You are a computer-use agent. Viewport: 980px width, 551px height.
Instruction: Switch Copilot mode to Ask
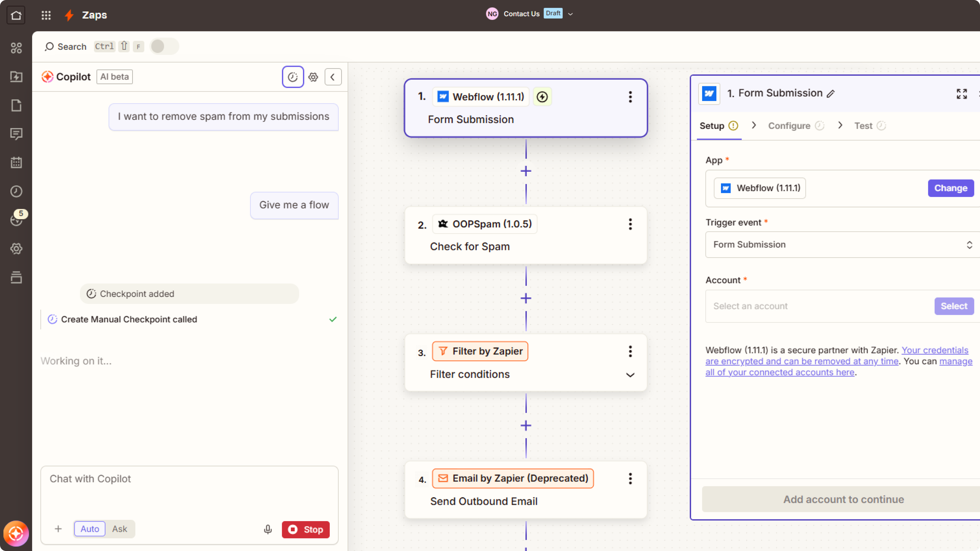pyautogui.click(x=119, y=529)
